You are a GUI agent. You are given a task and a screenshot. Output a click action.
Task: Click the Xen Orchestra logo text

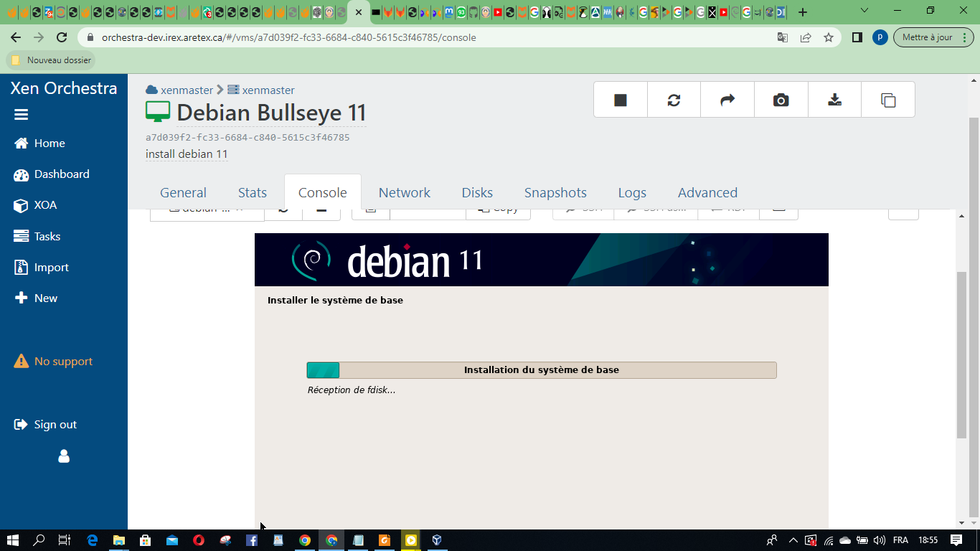click(x=64, y=88)
